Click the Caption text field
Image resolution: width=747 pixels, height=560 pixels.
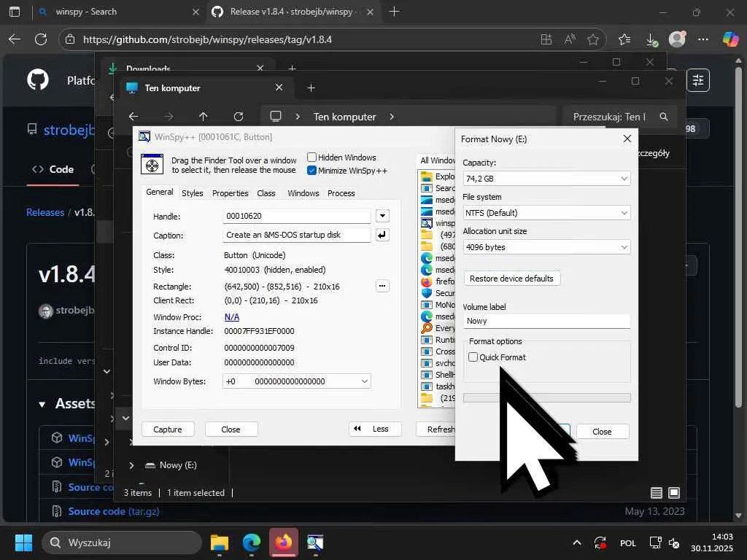[x=296, y=235]
